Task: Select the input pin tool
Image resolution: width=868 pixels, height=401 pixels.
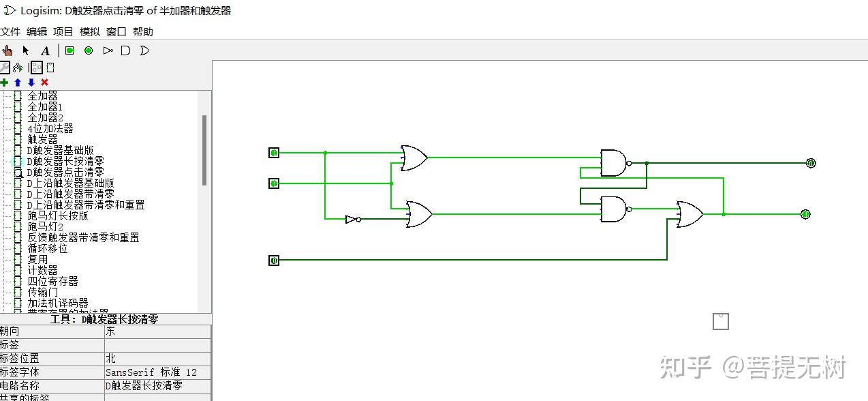Action: [x=68, y=50]
